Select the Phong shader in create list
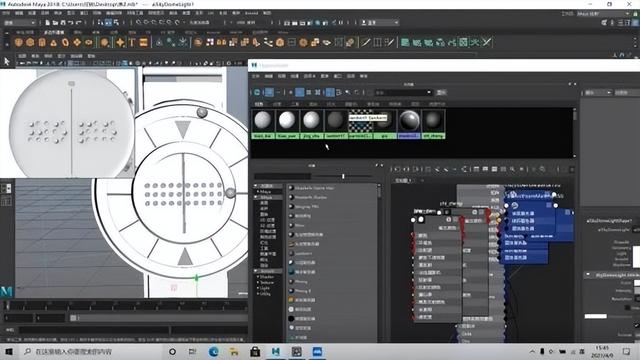 pyautogui.click(x=301, y=282)
